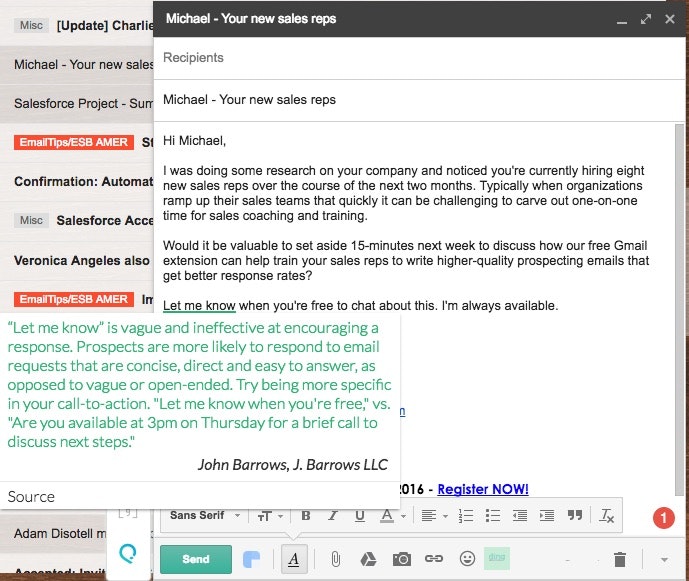Click the EmailTips/ESB AMER label beside 'Im'

coord(74,299)
